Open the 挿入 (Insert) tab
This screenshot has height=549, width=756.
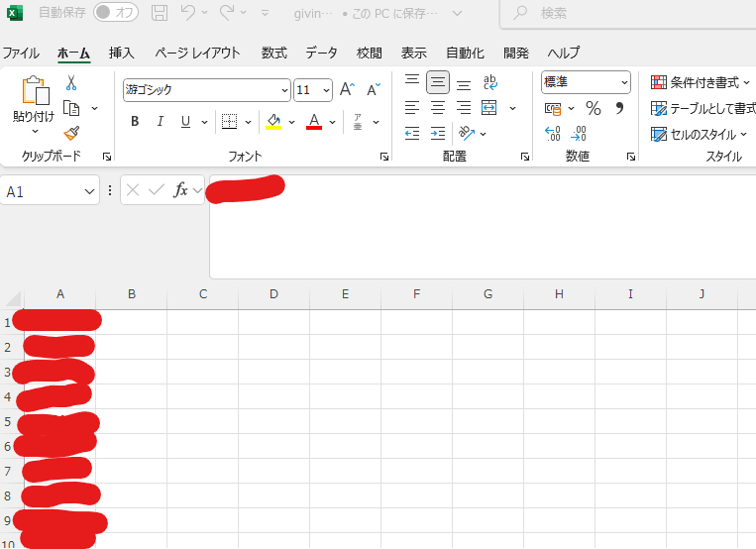point(122,54)
